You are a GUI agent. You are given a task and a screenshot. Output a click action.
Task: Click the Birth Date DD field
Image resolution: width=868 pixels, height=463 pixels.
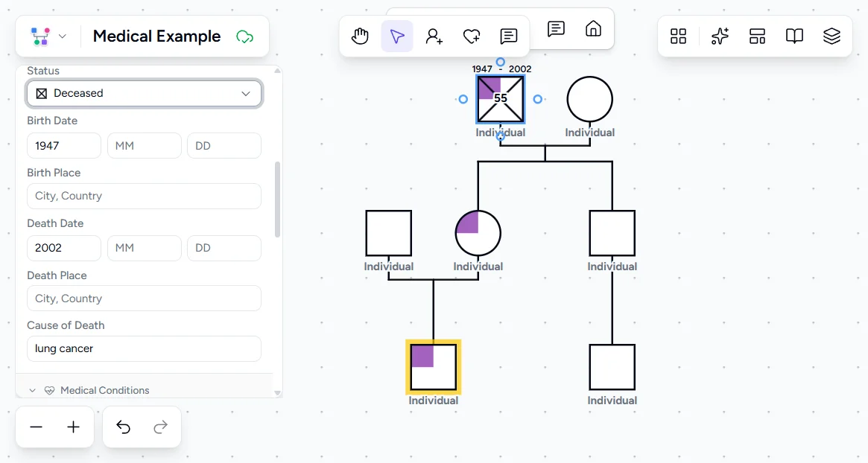coord(224,146)
